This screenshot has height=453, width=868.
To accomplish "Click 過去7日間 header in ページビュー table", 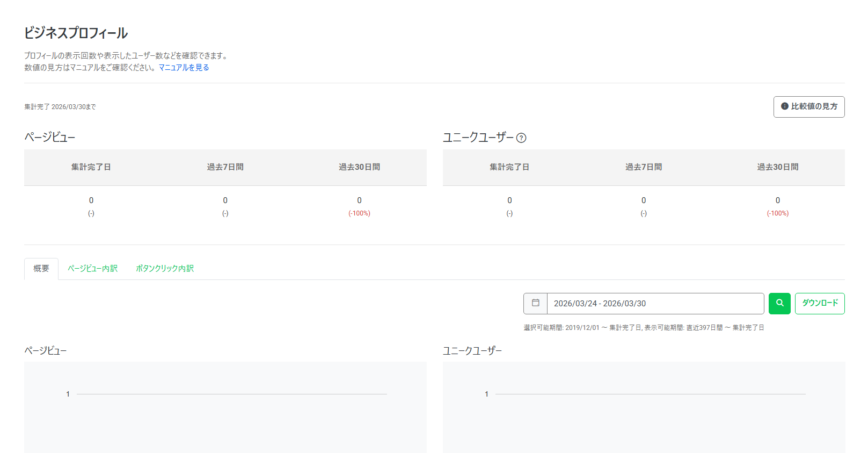I will click(x=225, y=167).
